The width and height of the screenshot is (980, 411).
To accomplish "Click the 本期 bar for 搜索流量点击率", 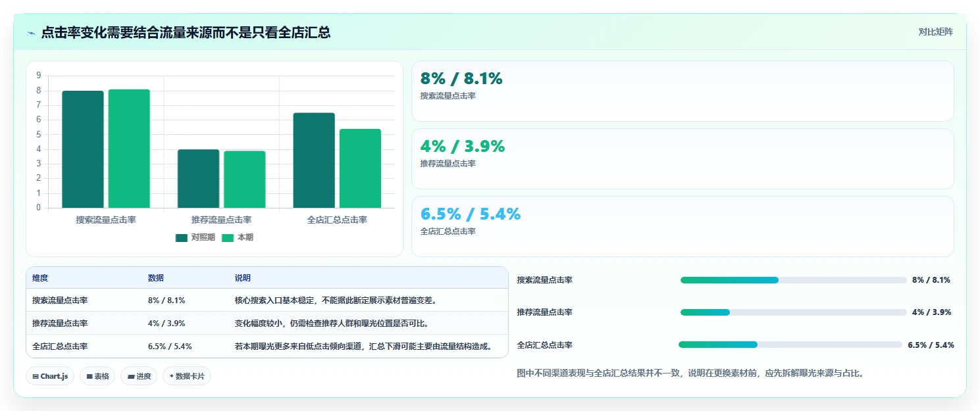I will click(x=129, y=149).
